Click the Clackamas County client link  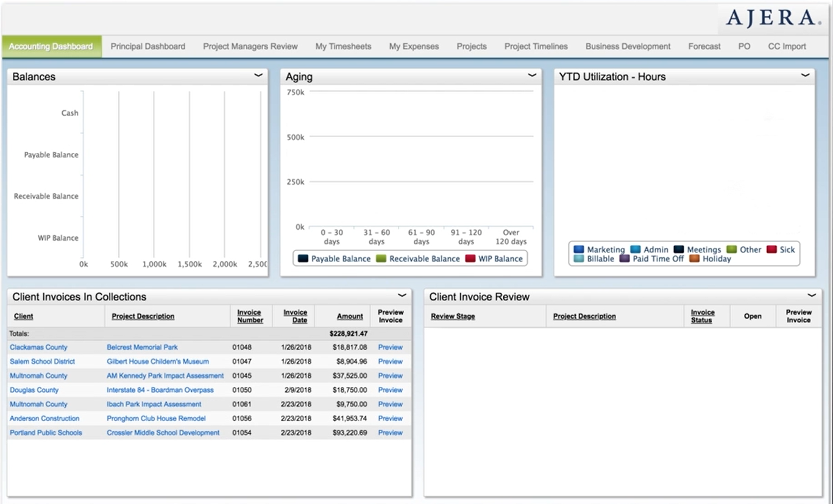pos(38,347)
